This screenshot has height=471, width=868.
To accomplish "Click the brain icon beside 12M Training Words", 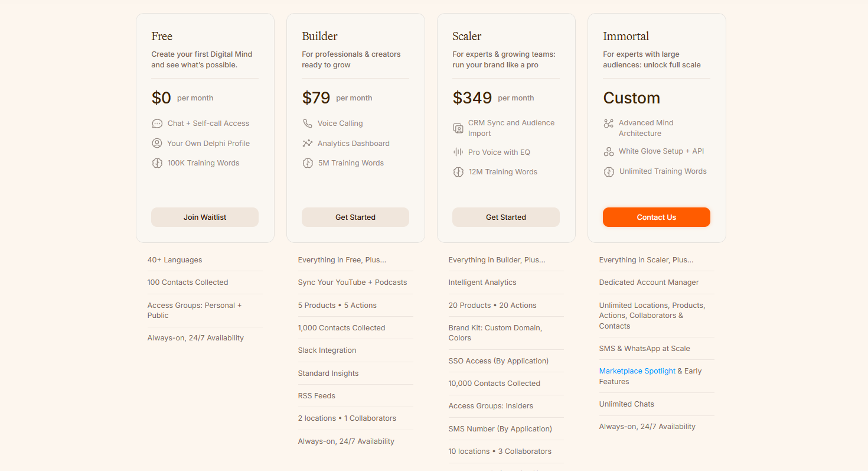I will [x=458, y=172].
